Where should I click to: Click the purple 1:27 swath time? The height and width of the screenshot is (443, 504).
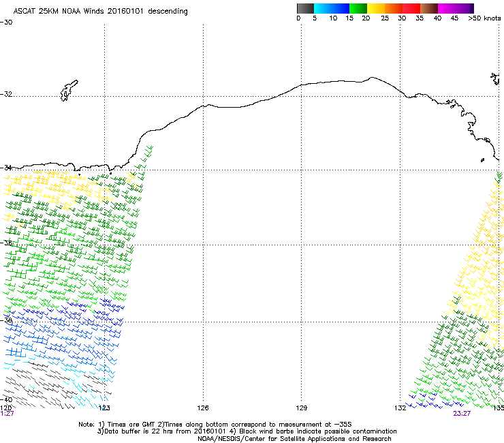pos(7,414)
